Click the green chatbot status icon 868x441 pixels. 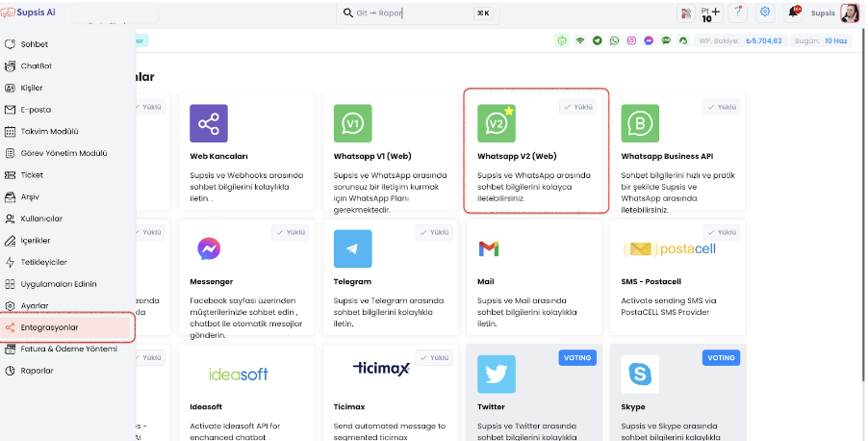(x=562, y=40)
